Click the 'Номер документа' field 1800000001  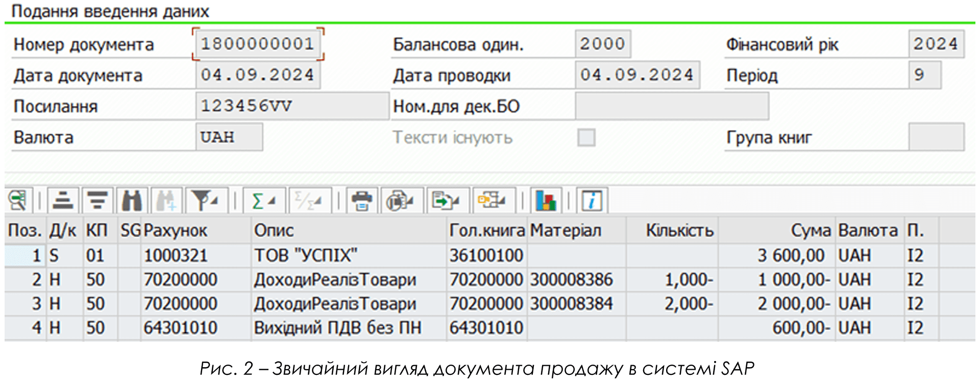tap(258, 44)
